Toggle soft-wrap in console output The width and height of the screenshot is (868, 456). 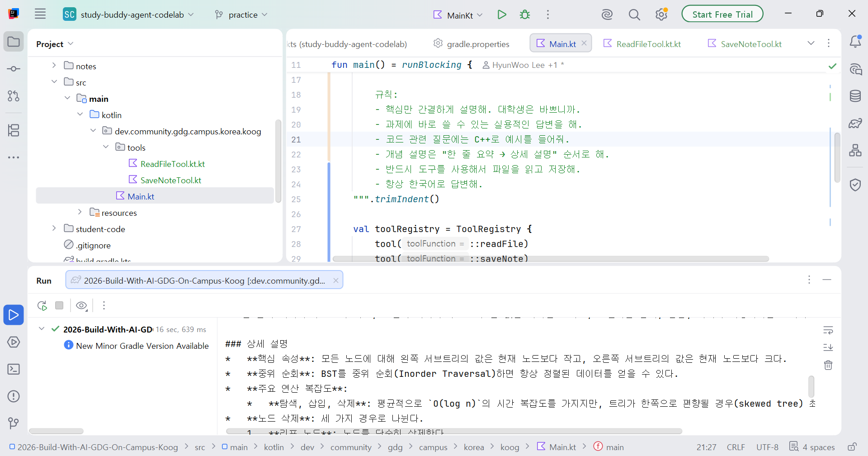tap(828, 330)
